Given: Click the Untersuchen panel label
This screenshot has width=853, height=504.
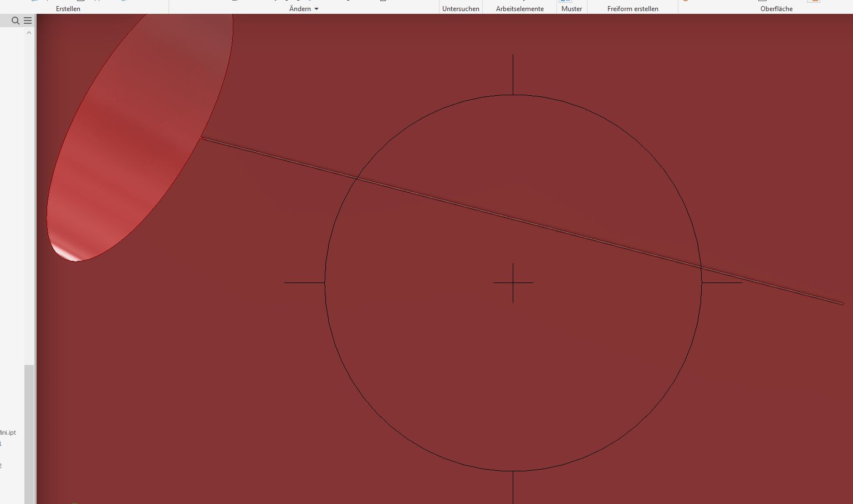Looking at the screenshot, I should click(461, 9).
